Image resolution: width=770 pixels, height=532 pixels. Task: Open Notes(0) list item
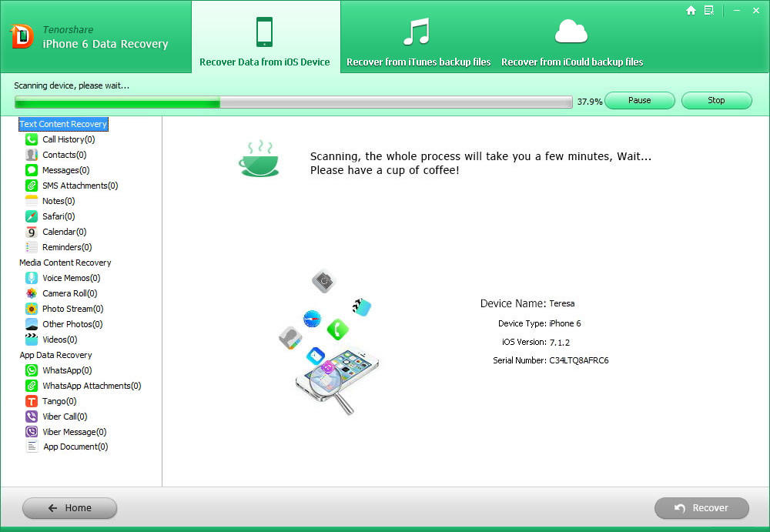(59, 201)
